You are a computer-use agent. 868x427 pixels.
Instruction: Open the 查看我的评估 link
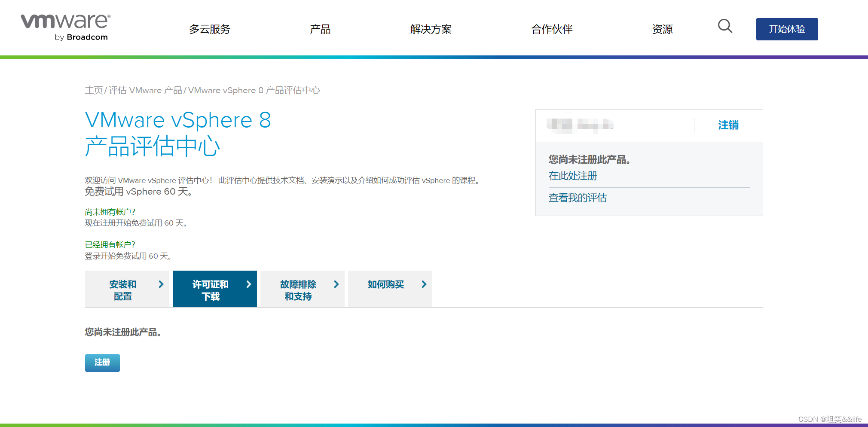pos(578,198)
